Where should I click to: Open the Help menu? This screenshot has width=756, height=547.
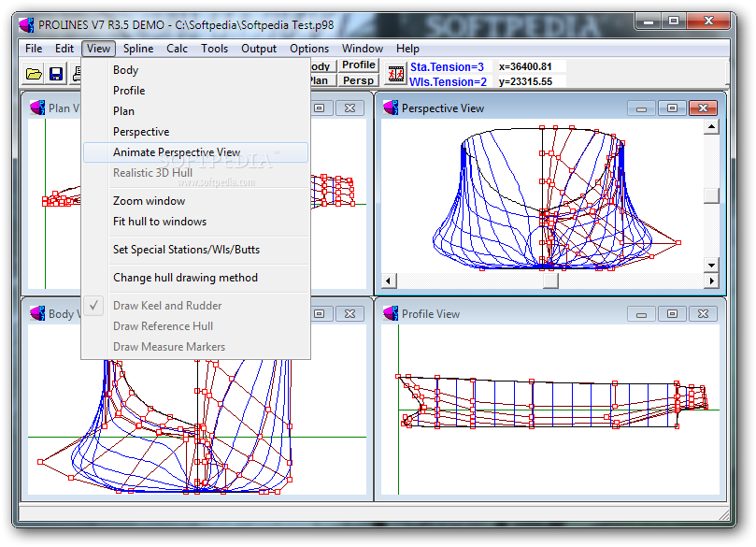point(407,49)
